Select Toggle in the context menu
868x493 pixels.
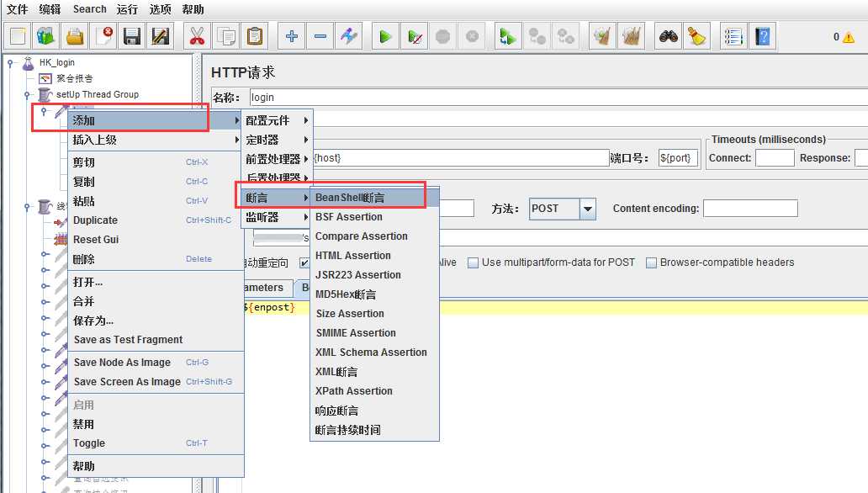156,443
